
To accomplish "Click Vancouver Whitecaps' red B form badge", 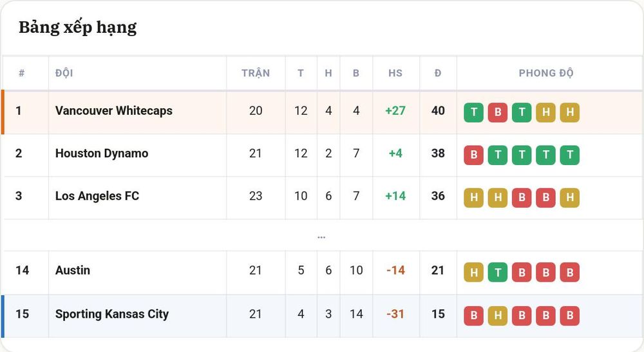I will pos(498,112).
